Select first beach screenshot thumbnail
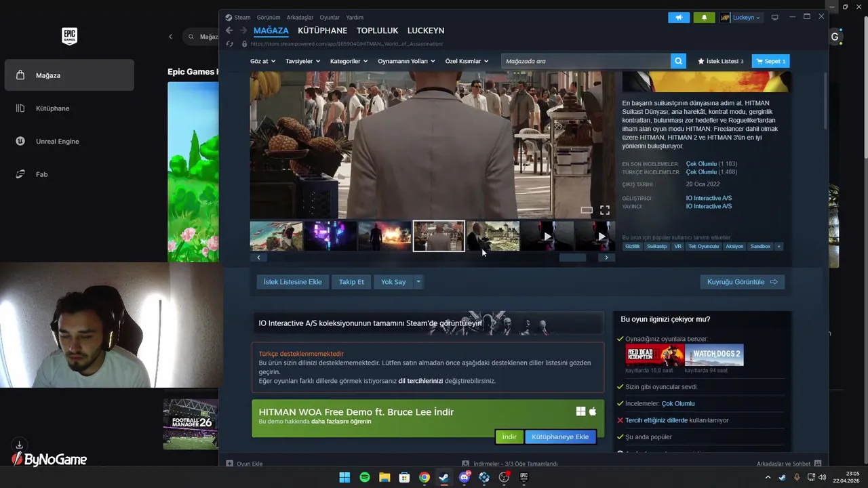This screenshot has width=868, height=488. click(x=276, y=237)
